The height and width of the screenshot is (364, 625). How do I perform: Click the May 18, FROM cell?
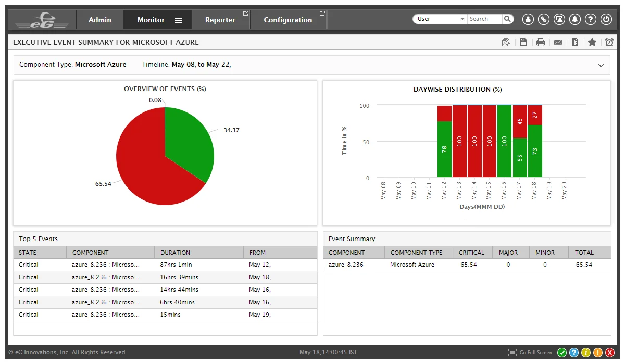click(x=260, y=277)
